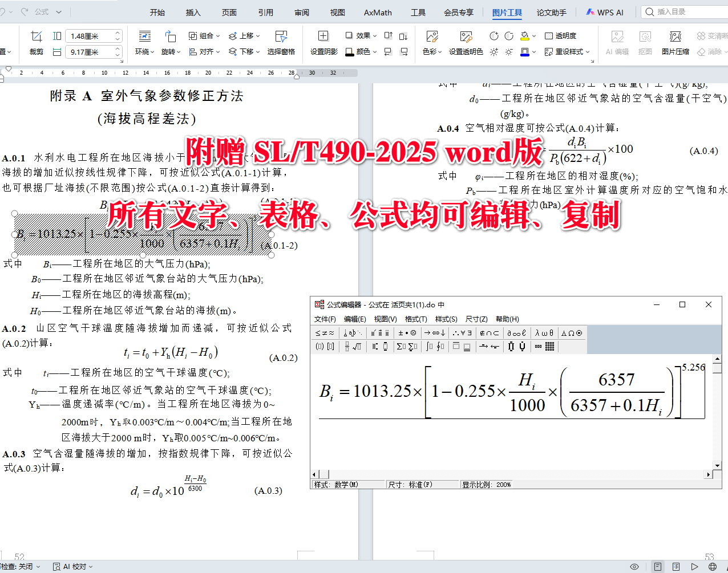Open the Thesis Assistant (论文助手) tab
This screenshot has width=728, height=573.
tap(552, 12)
